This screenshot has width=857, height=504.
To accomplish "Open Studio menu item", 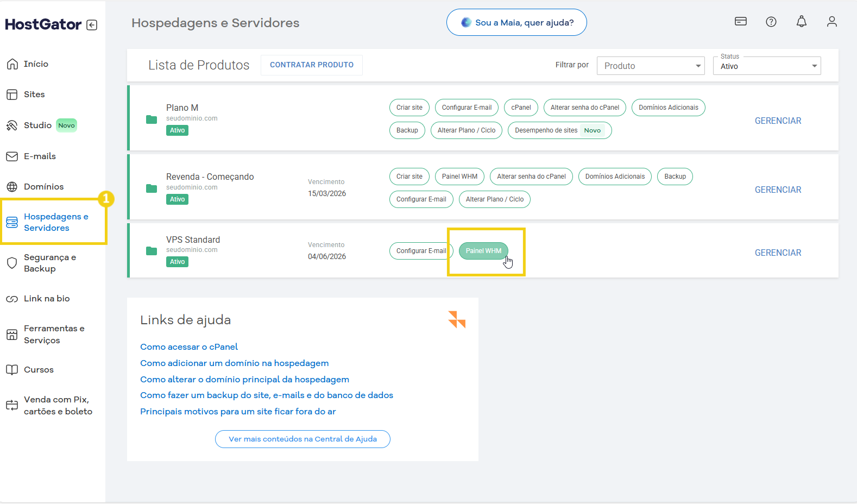I will [37, 125].
